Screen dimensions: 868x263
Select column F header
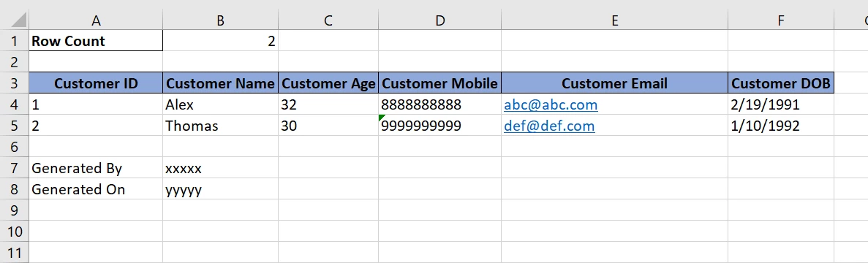pyautogui.click(x=781, y=20)
